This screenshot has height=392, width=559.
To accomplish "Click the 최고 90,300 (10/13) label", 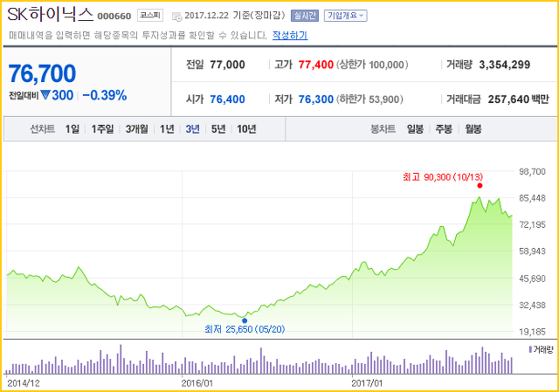I will pos(443,176).
